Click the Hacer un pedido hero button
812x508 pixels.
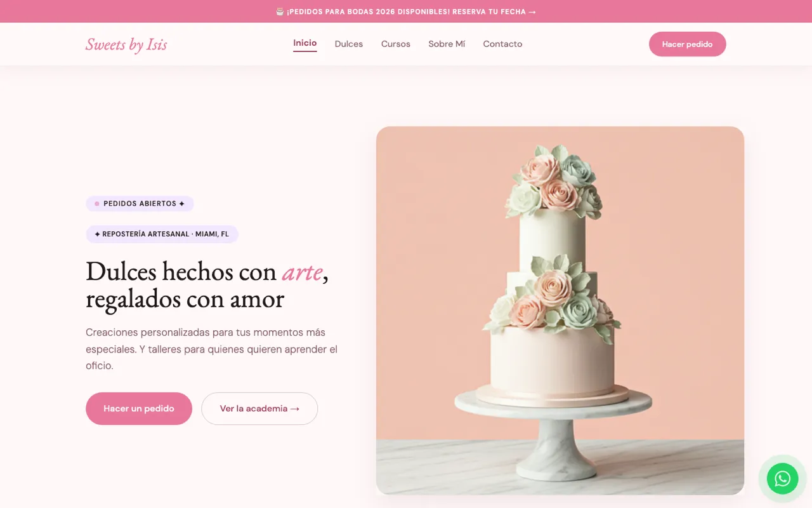pos(139,408)
